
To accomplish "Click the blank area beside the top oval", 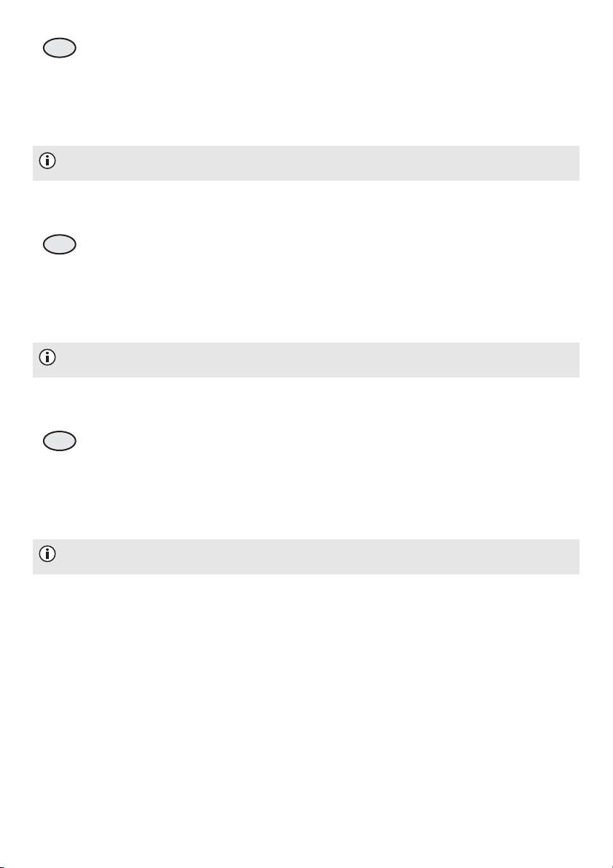I will tap(327, 49).
